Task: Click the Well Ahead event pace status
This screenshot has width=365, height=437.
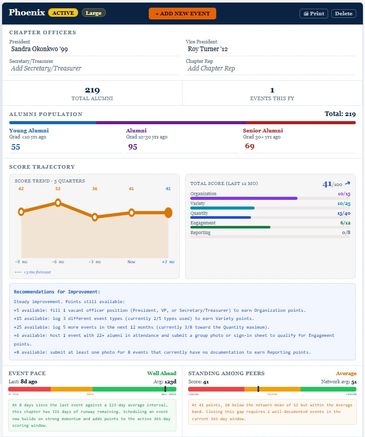Action: click(162, 373)
